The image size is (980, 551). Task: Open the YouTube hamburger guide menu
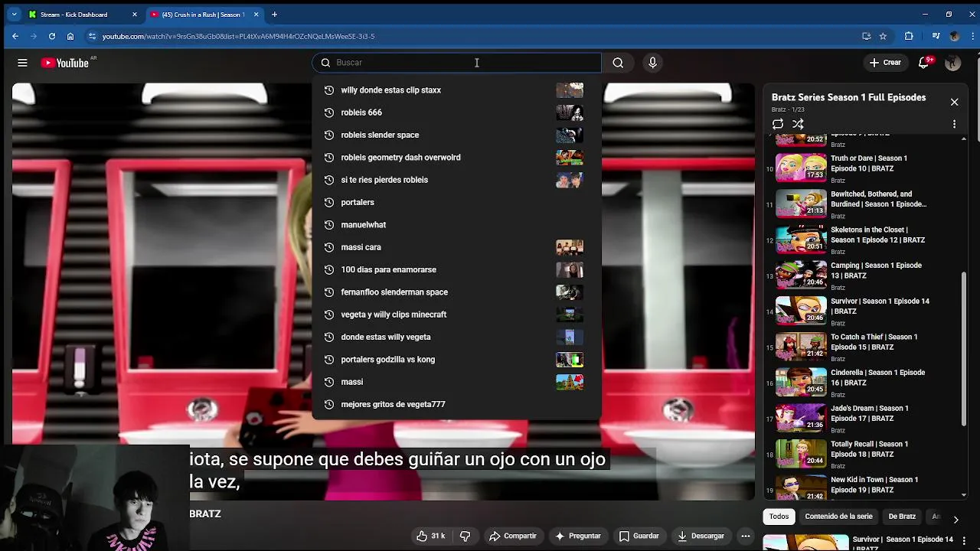coord(22,63)
